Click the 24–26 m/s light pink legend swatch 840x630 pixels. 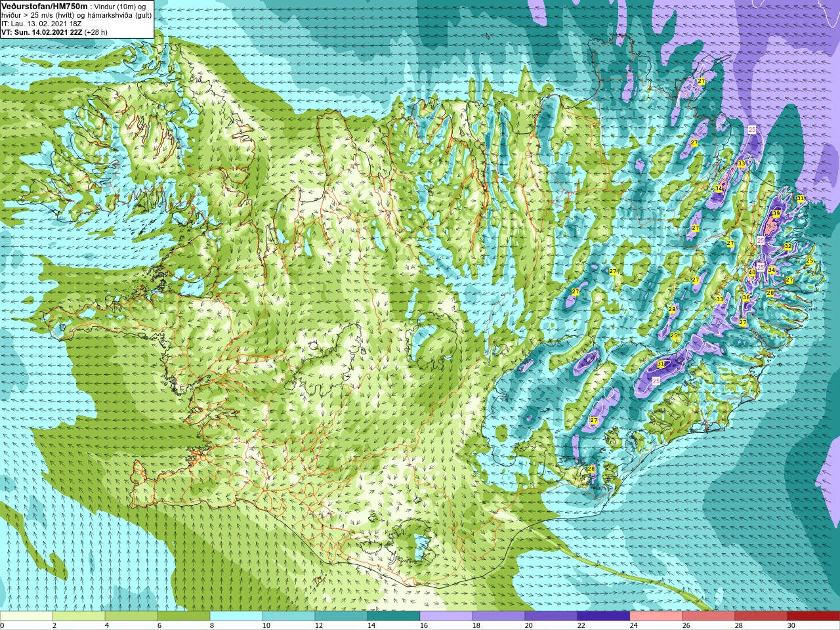point(656,616)
